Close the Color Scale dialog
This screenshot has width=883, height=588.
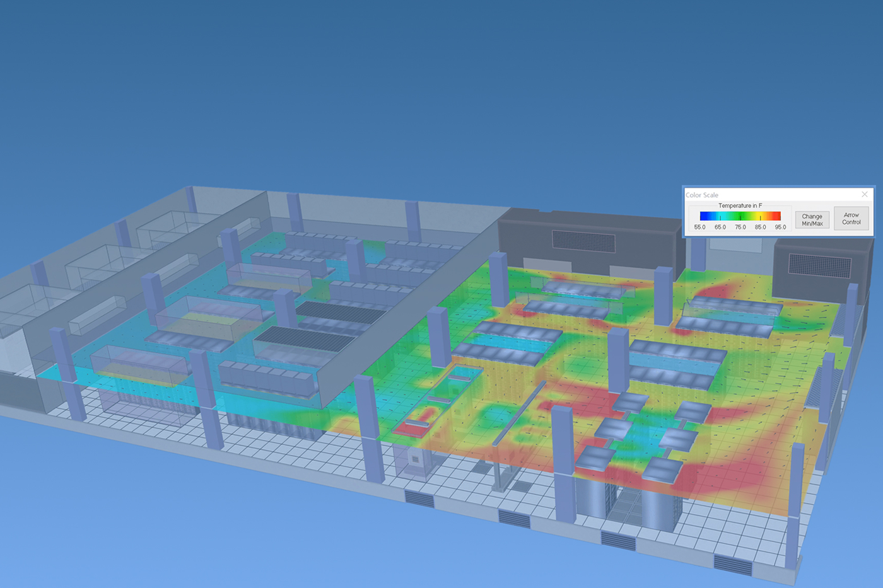[x=865, y=195]
